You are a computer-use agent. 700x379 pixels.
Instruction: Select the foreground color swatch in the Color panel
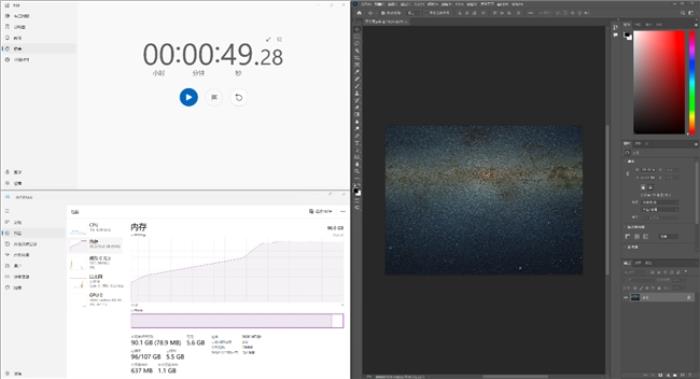[627, 35]
